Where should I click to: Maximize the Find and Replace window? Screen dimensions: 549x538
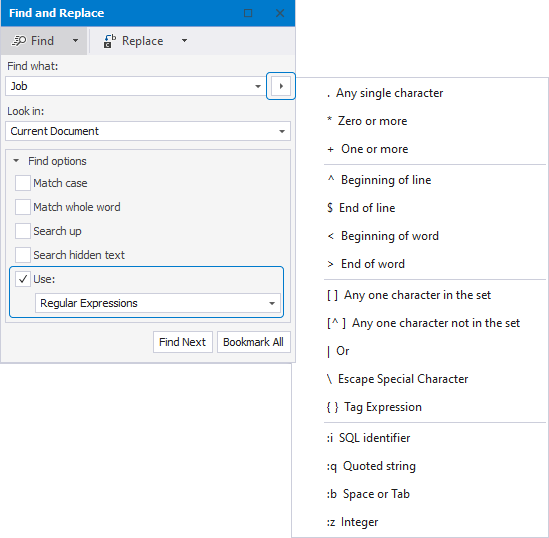click(x=248, y=13)
